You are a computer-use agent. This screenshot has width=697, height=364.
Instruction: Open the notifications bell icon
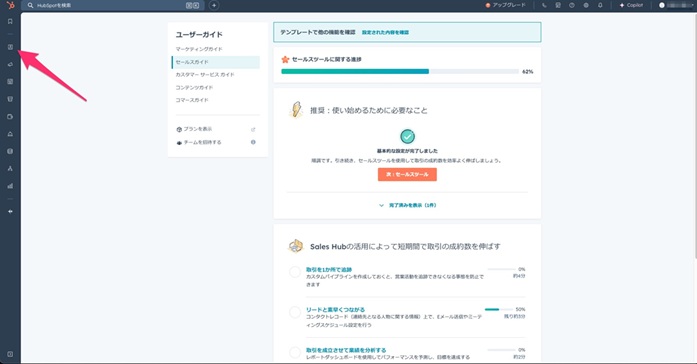click(600, 5)
